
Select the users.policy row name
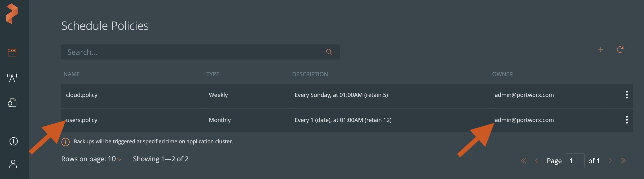(x=82, y=120)
